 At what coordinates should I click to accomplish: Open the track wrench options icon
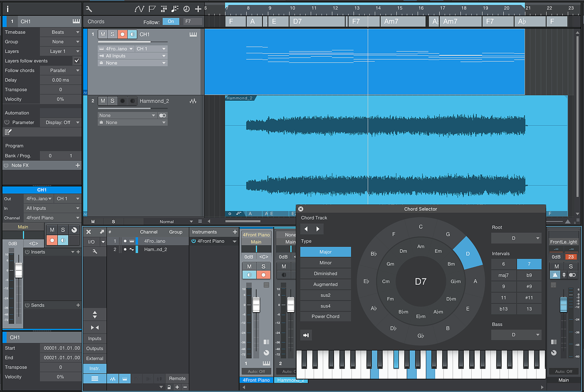89,9
